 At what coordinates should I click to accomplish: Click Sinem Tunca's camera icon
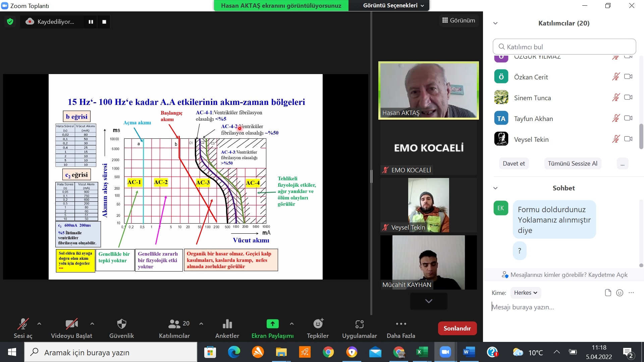coord(628,98)
